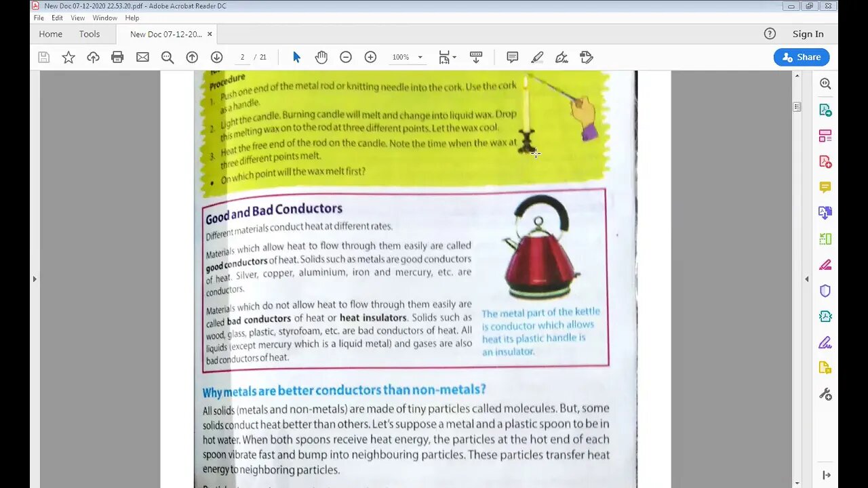This screenshot has width=868, height=488.
Task: Open the fit page options icon
Action: (446, 58)
